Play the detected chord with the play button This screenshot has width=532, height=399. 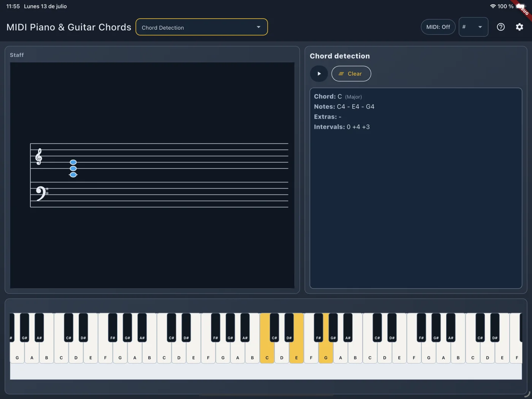[x=319, y=74]
